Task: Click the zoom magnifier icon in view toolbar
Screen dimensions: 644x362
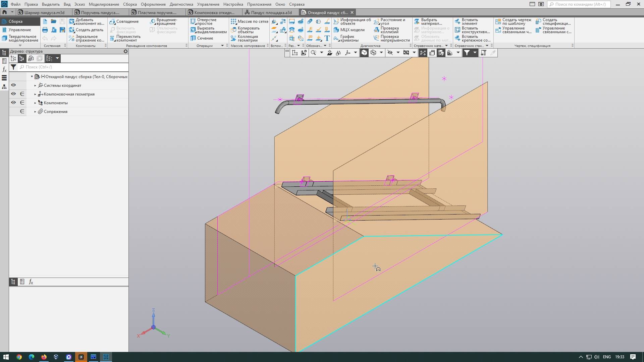Action: click(314, 53)
